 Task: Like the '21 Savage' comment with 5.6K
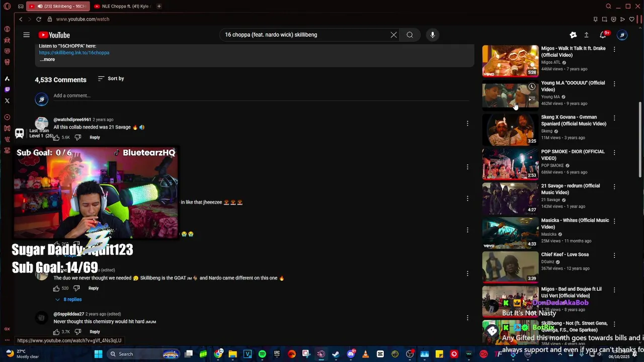pyautogui.click(x=56, y=137)
